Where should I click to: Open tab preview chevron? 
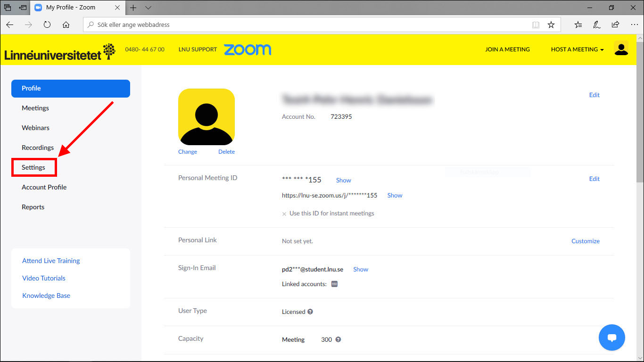point(148,8)
